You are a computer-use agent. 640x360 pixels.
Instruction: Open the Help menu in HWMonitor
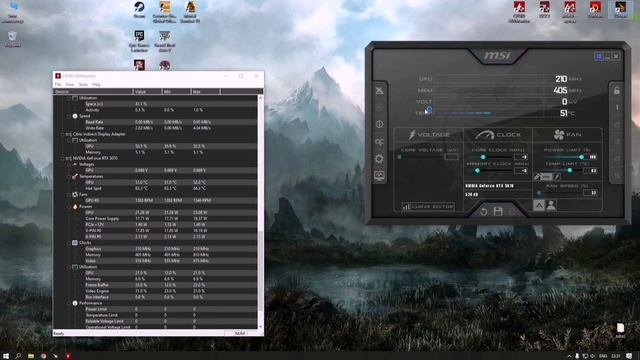(x=96, y=84)
